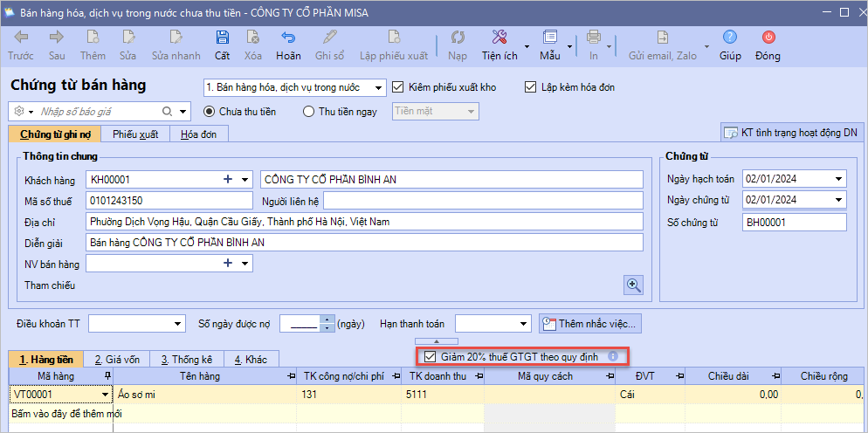Uncheck Giảm 20% thuế GTGT theo quy định
868x433 pixels.
click(x=430, y=356)
